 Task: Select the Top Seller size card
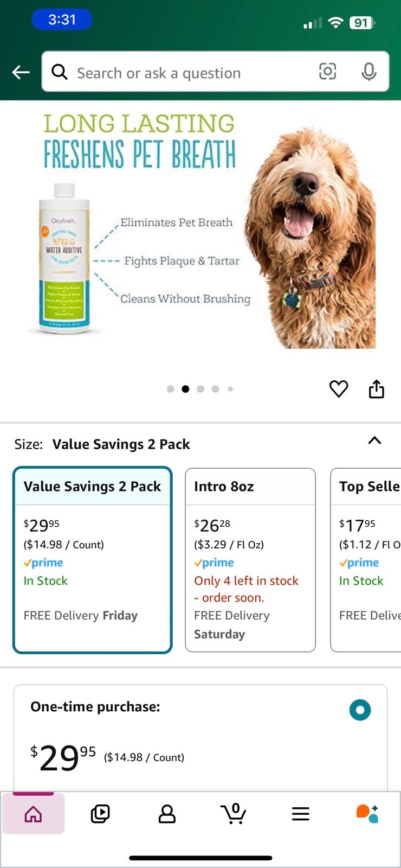click(366, 560)
